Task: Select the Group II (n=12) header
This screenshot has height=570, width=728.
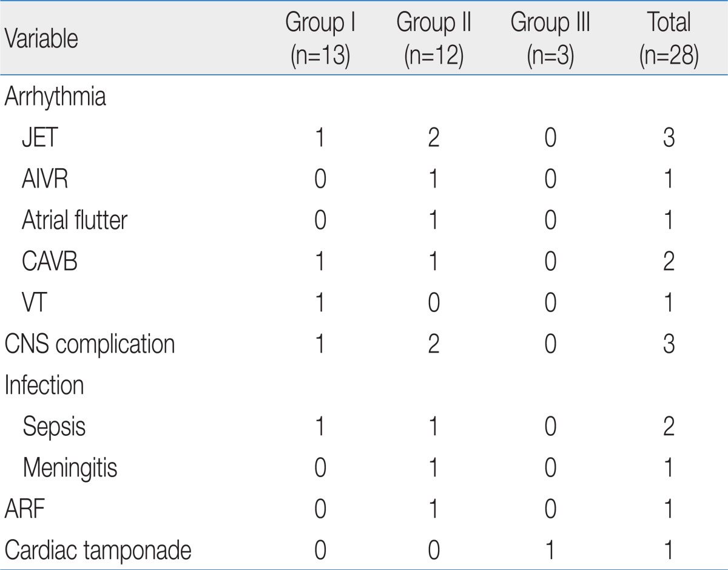Action: [434, 40]
